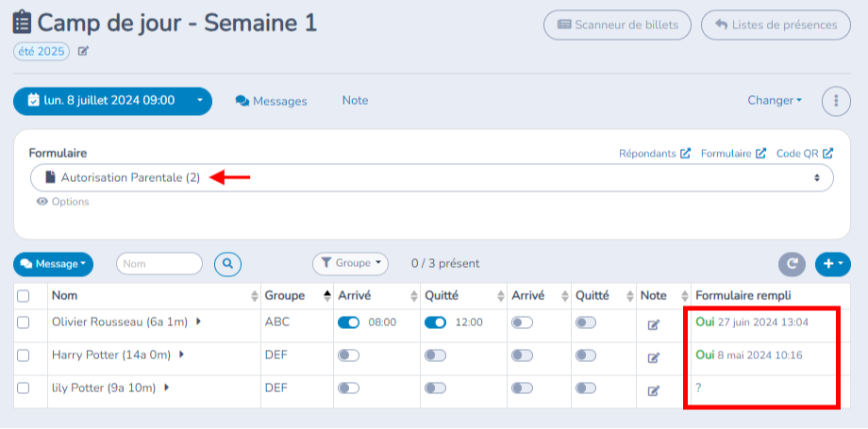The image size is (868, 429).
Task: Open the Code QR link
Action: point(805,154)
